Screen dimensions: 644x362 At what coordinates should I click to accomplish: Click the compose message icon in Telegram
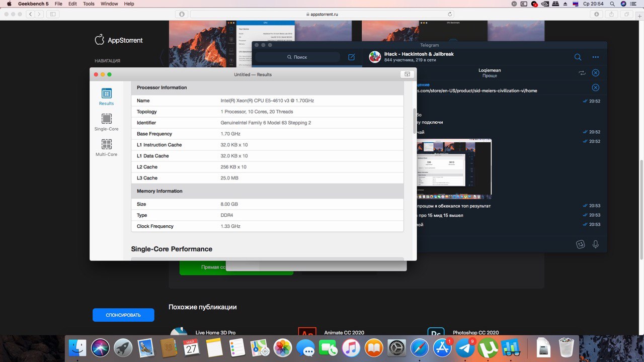pos(352,57)
